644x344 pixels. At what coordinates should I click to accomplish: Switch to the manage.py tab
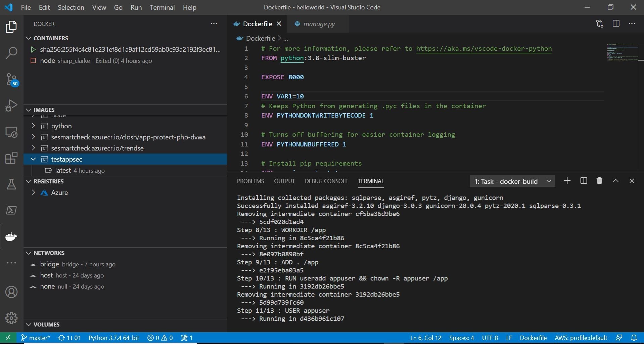[x=318, y=24]
